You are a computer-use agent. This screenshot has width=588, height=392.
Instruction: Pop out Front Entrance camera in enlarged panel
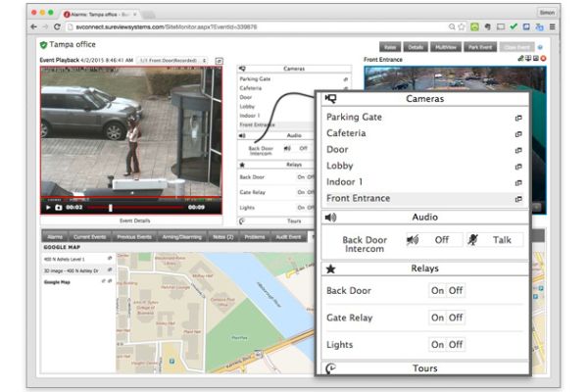click(x=518, y=199)
